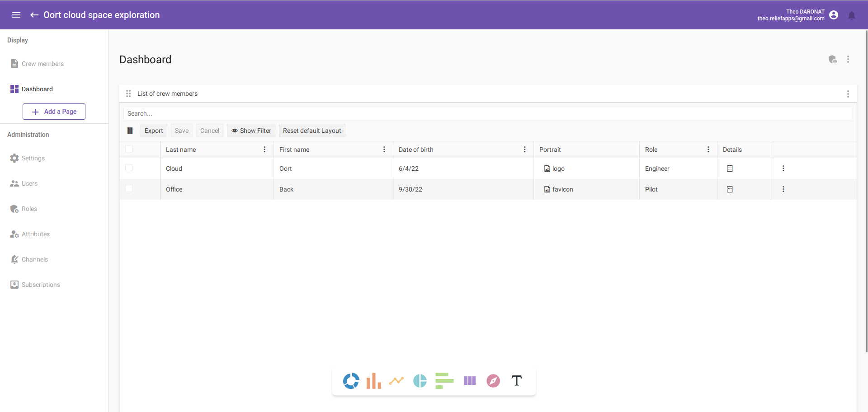The image size is (868, 412).
Task: Add a map widget
Action: pyautogui.click(x=493, y=381)
